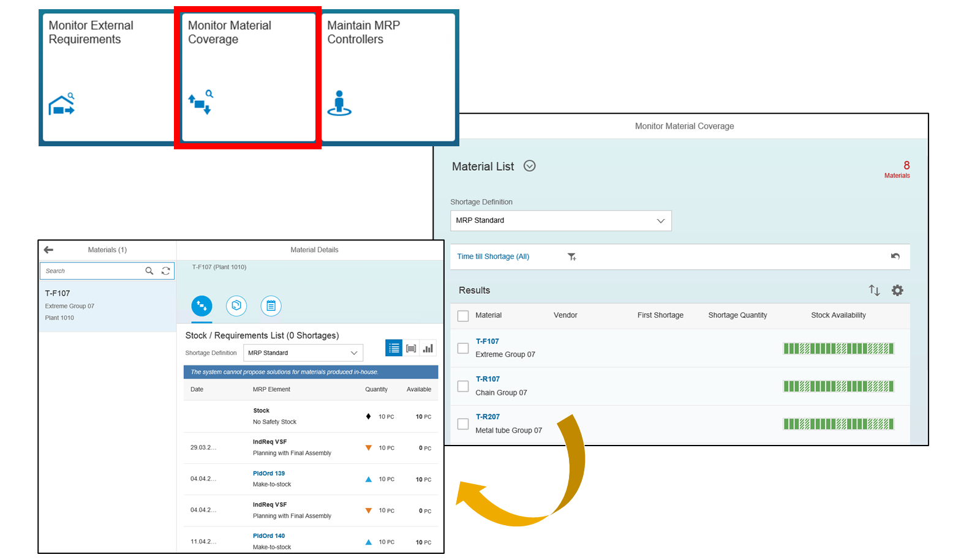The width and height of the screenshot is (980, 560).
Task: Open the Monitor External Requirements tile
Action: click(108, 77)
